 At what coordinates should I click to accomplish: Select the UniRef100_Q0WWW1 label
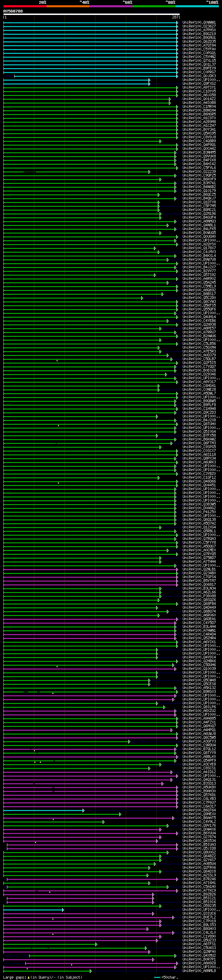(199, 23)
